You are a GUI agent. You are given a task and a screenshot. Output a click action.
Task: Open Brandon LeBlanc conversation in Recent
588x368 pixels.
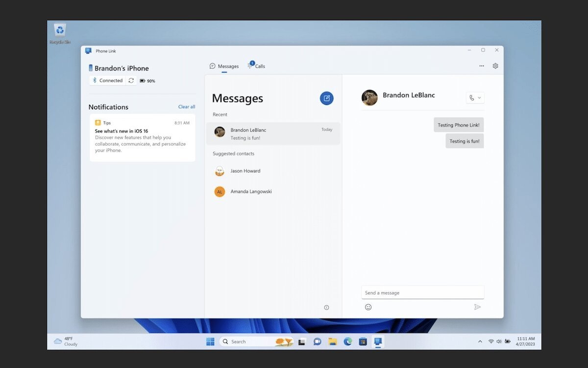pyautogui.click(x=273, y=134)
